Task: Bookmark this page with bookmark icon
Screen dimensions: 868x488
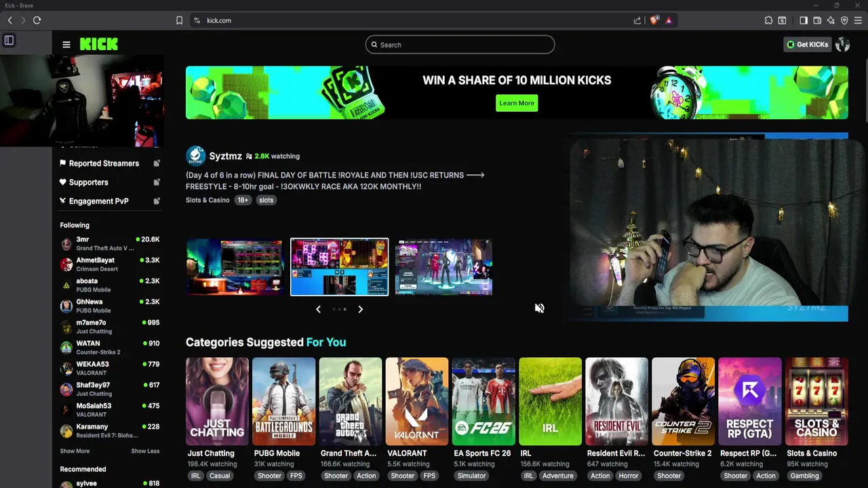Action: [x=179, y=20]
